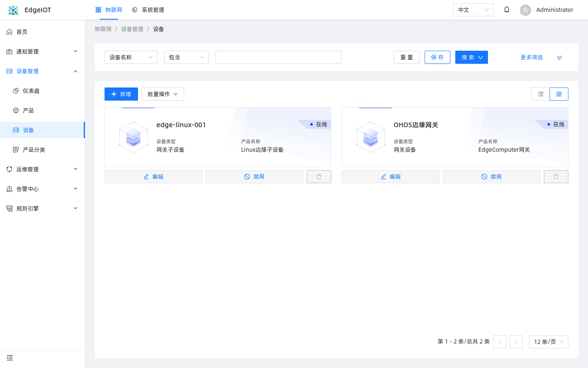The height and width of the screenshot is (368, 588).
Task: Click the 搜索 button
Action: click(x=472, y=57)
